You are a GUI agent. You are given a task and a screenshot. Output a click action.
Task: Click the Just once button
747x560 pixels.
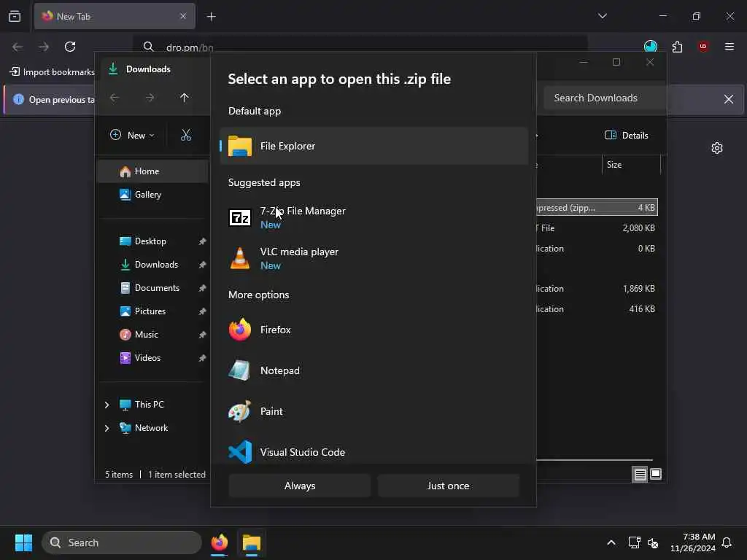(448, 486)
